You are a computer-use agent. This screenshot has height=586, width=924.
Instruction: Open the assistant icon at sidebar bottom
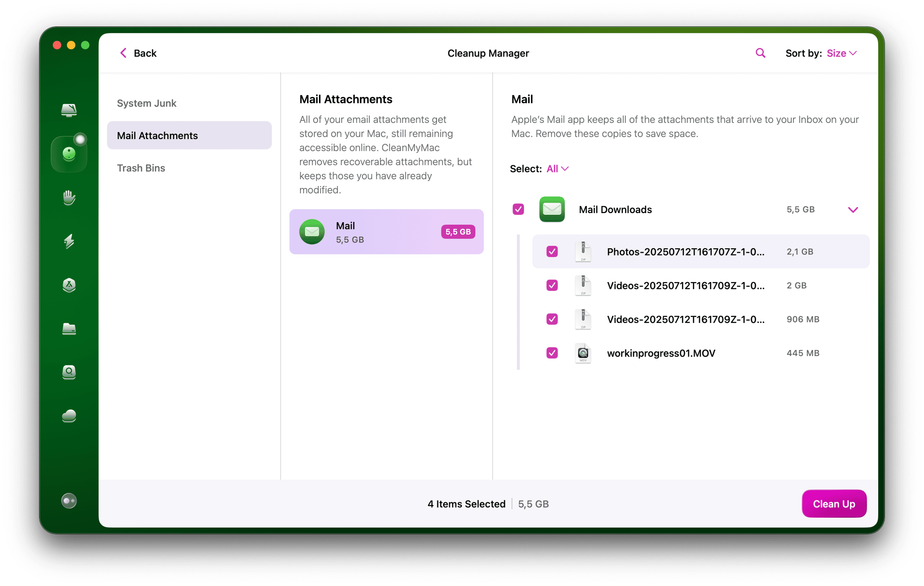pos(69,501)
